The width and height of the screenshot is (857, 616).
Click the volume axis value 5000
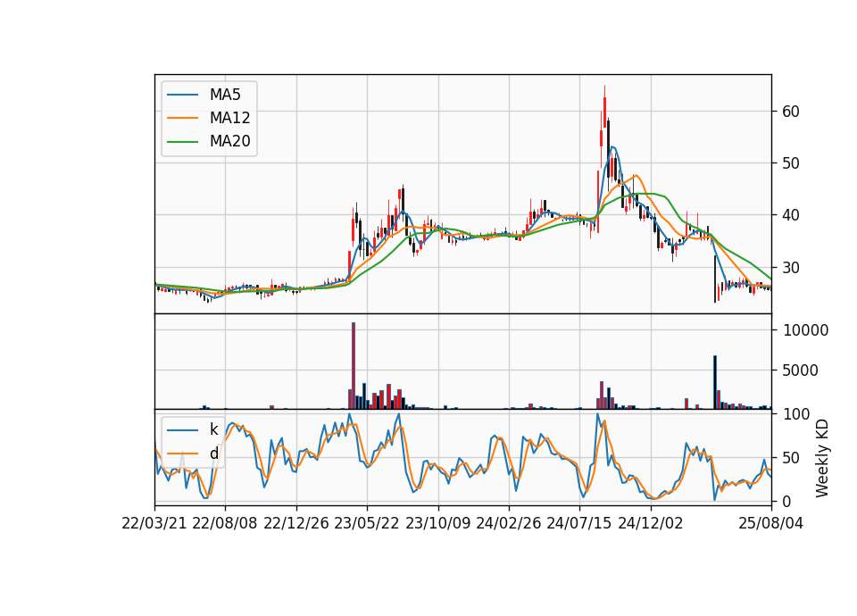[x=801, y=370]
